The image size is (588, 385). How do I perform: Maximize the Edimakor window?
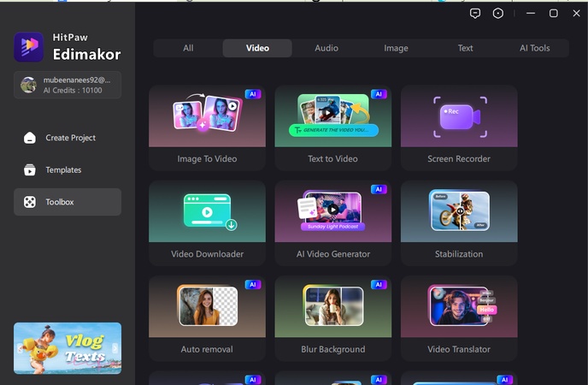[x=554, y=14]
